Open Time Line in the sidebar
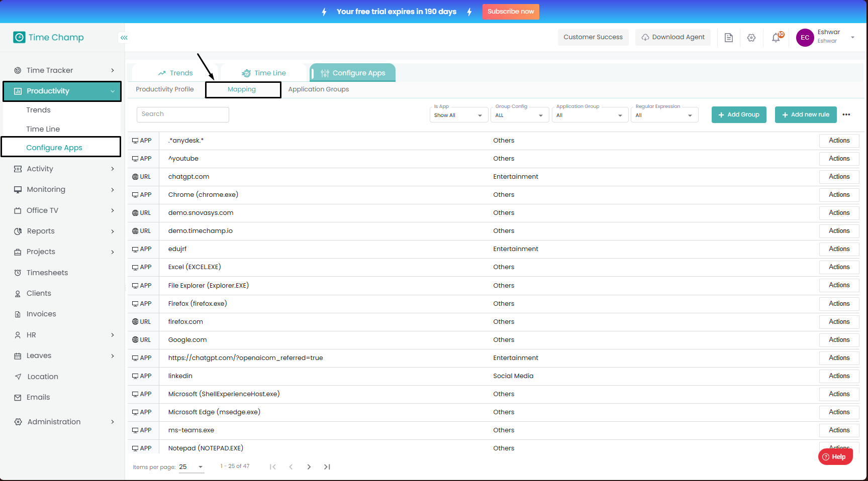Viewport: 868px width, 481px height. (x=43, y=129)
